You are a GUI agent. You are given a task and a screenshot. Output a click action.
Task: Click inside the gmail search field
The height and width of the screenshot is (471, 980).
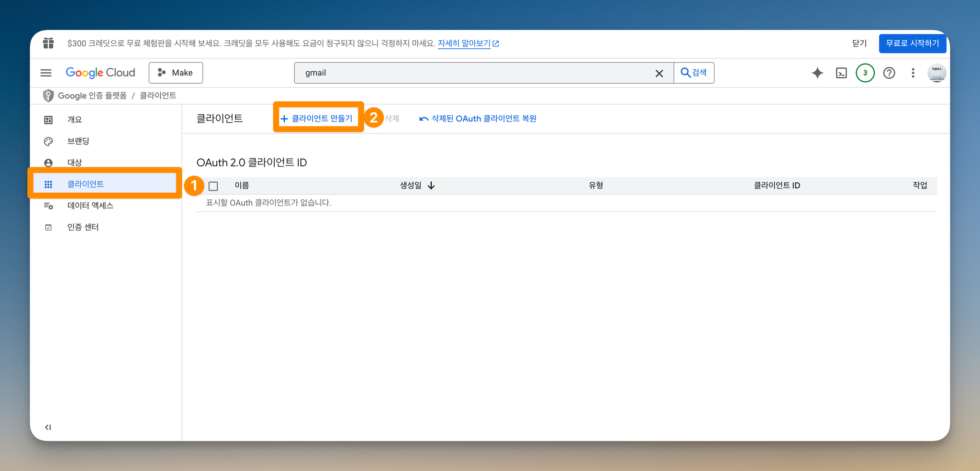(x=474, y=73)
